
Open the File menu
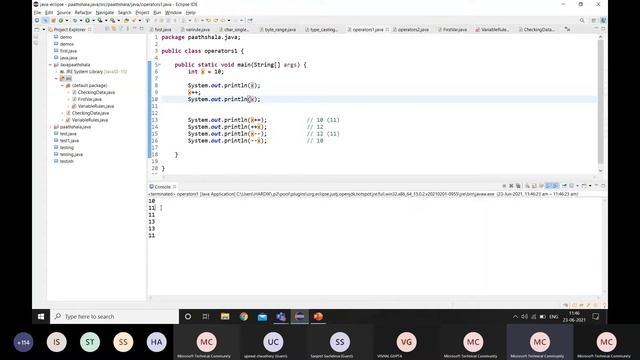37,13
